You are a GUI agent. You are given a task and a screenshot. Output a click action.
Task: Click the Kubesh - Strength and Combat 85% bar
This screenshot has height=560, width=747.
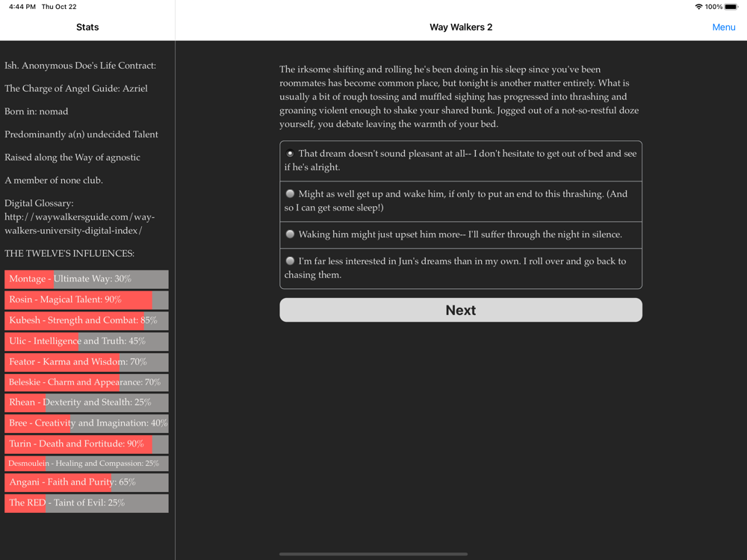pyautogui.click(x=86, y=320)
